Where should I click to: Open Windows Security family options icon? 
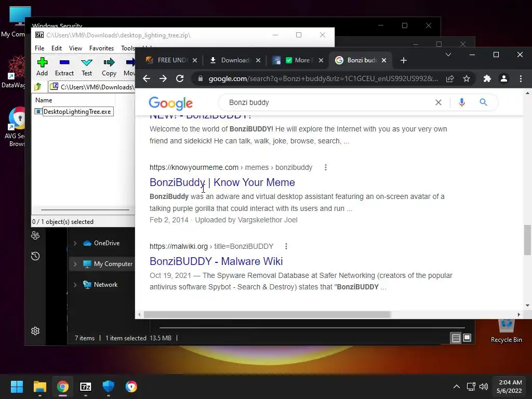[x=35, y=235]
